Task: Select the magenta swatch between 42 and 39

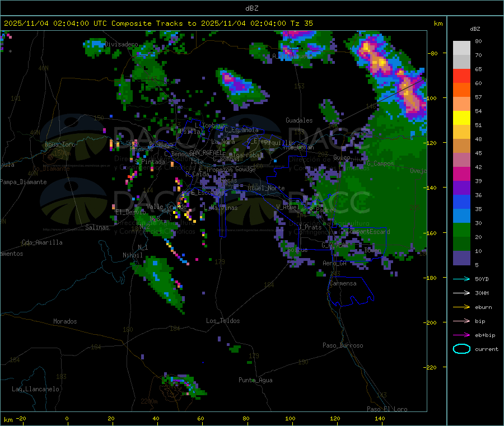Action: [461, 174]
